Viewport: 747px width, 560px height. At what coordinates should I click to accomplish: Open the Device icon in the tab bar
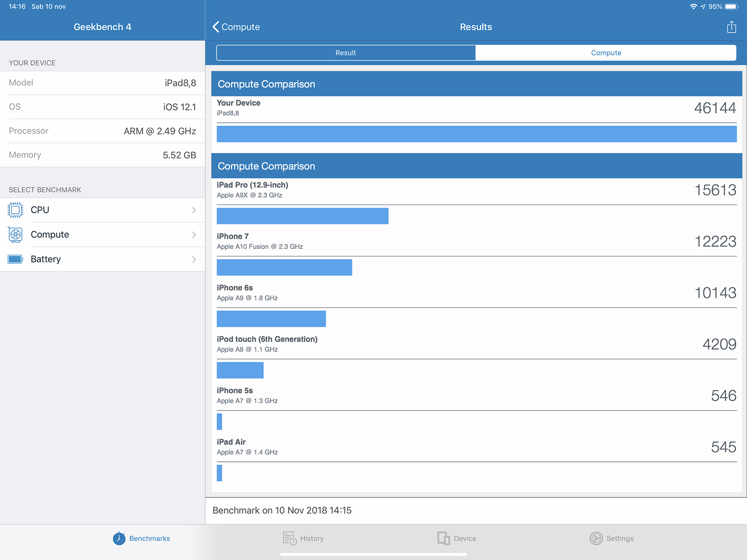(x=444, y=538)
